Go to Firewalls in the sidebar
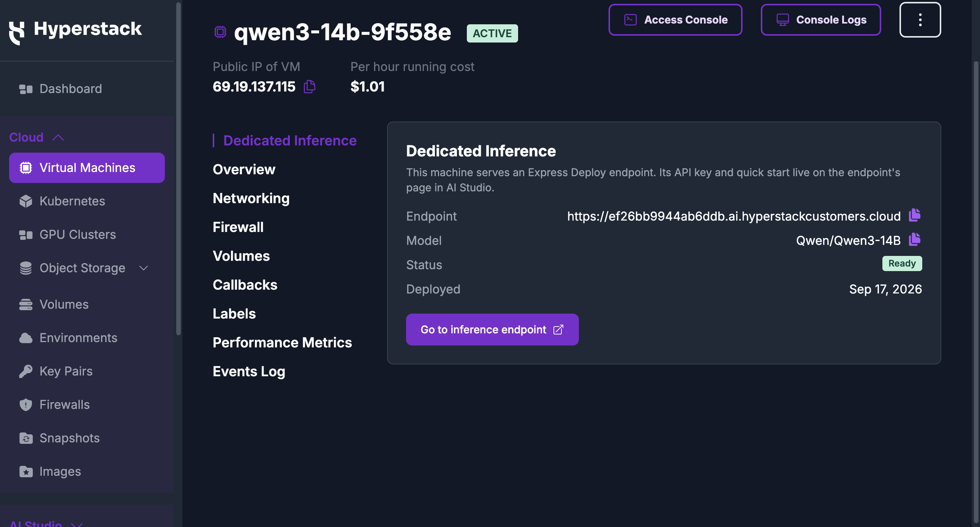This screenshot has height=527, width=980. (x=87, y=405)
